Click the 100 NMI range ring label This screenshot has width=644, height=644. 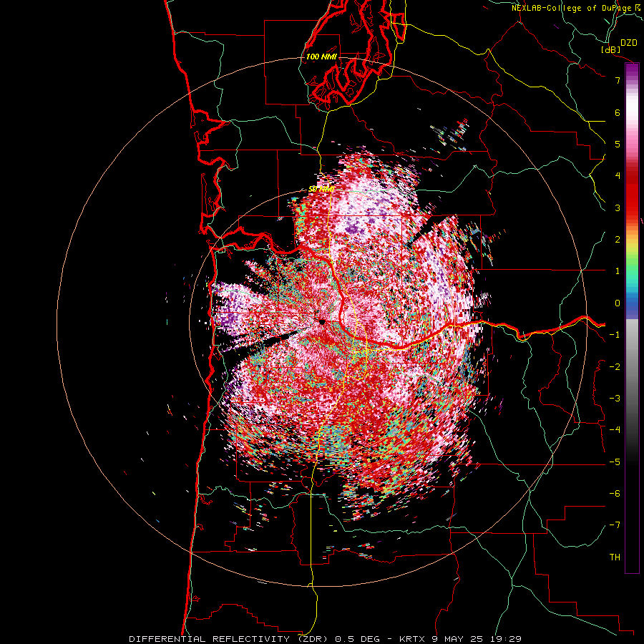[x=321, y=57]
